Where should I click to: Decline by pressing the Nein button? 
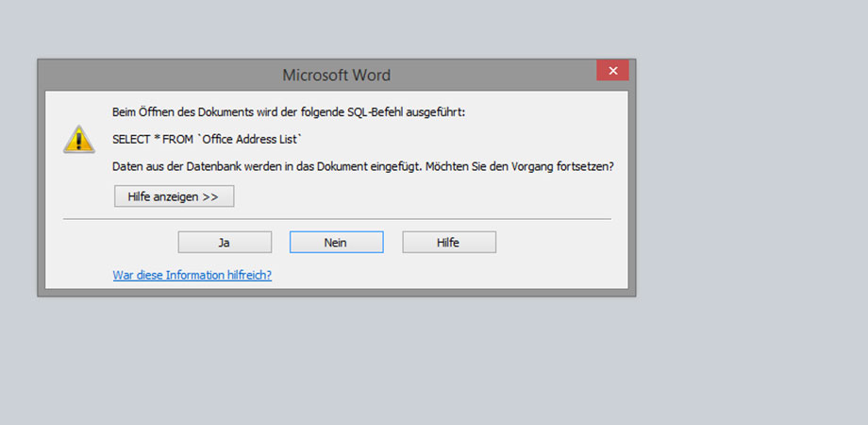point(336,243)
